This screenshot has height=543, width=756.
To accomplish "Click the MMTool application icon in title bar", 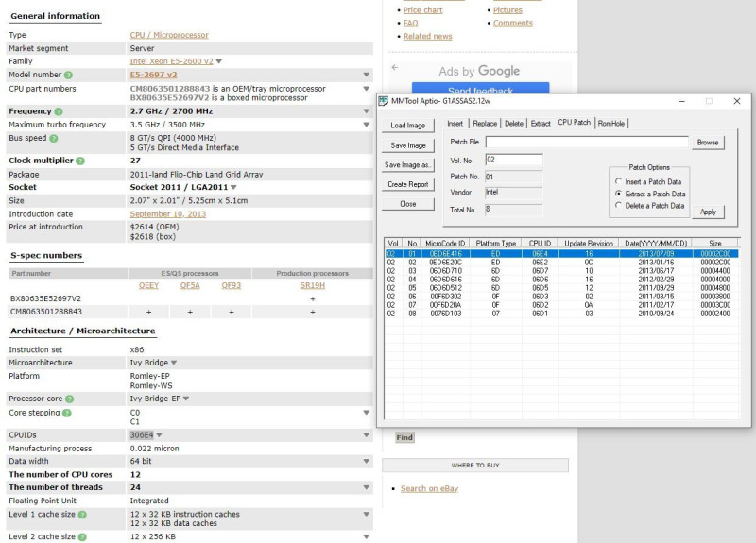I will [384, 101].
